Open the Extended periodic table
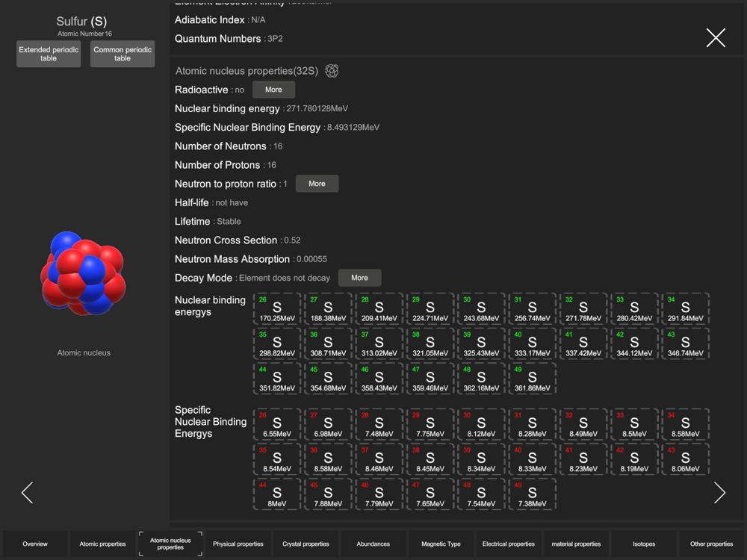Image resolution: width=747 pixels, height=560 pixels. [49, 54]
